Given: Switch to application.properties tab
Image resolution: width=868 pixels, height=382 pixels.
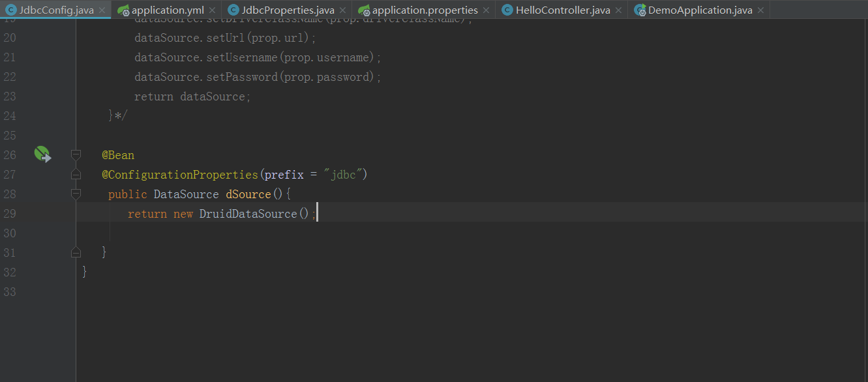Looking at the screenshot, I should click(425, 10).
